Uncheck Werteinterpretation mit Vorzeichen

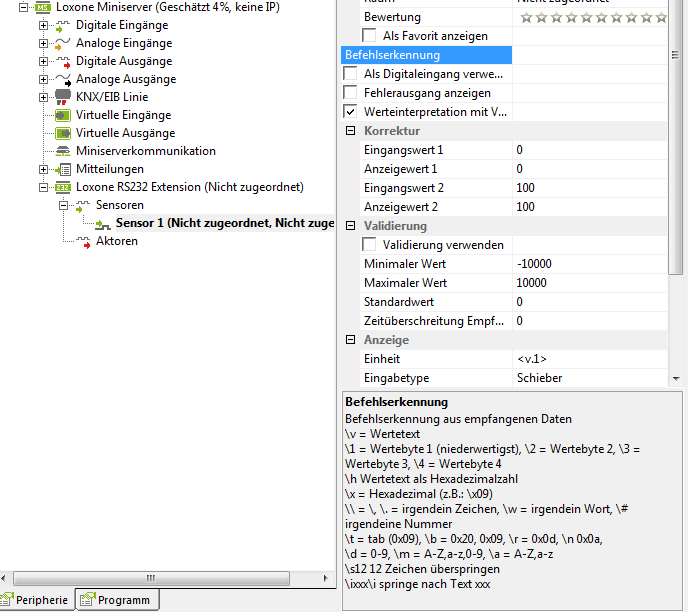[350, 111]
